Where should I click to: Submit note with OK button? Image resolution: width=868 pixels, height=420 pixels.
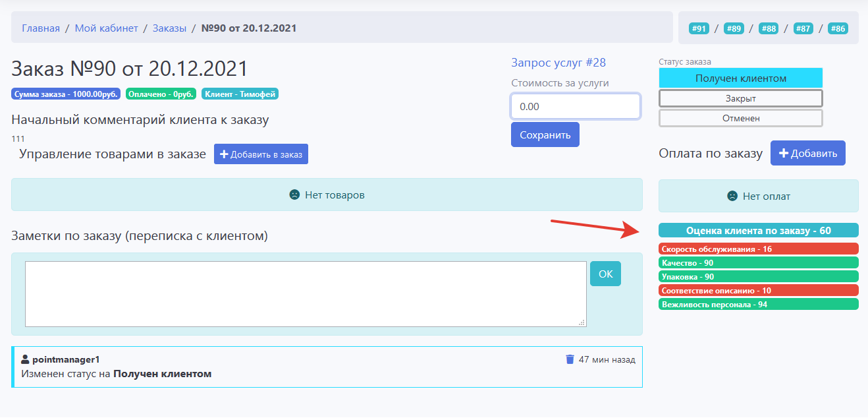point(605,274)
